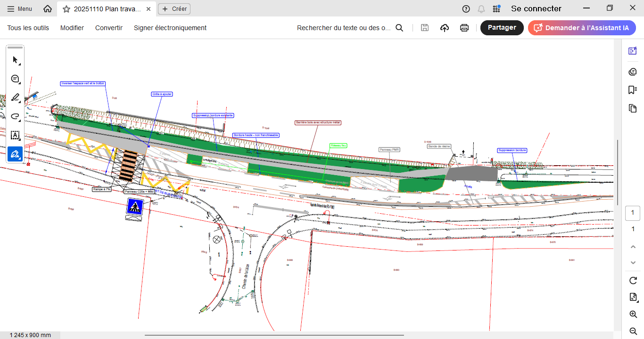This screenshot has height=339, width=644.
Task: Open Tous les outils menu
Action: [28, 28]
